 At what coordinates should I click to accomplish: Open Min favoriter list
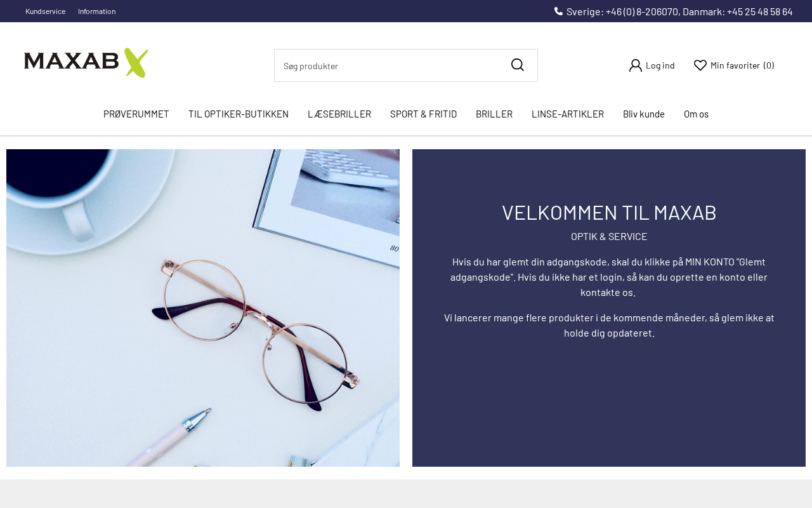pos(742,65)
